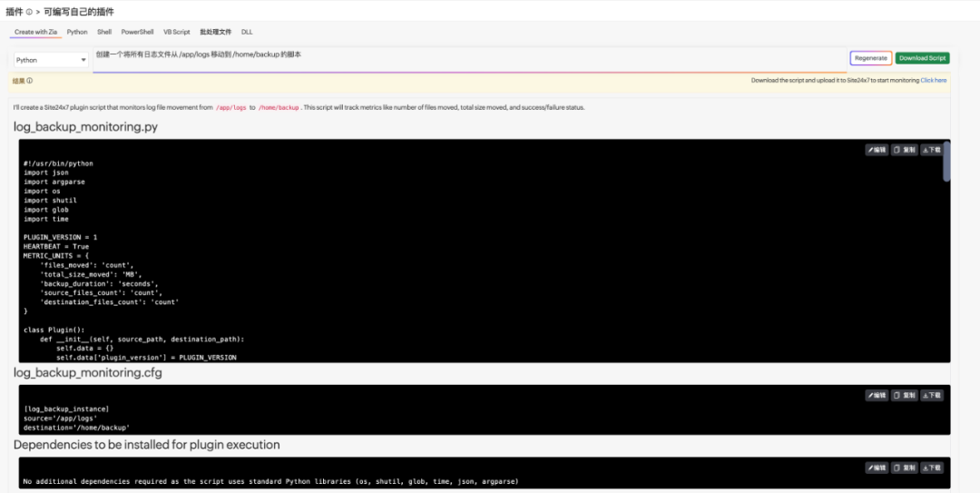Download the dependencies block
This screenshot has height=493, width=980.
coord(931,468)
